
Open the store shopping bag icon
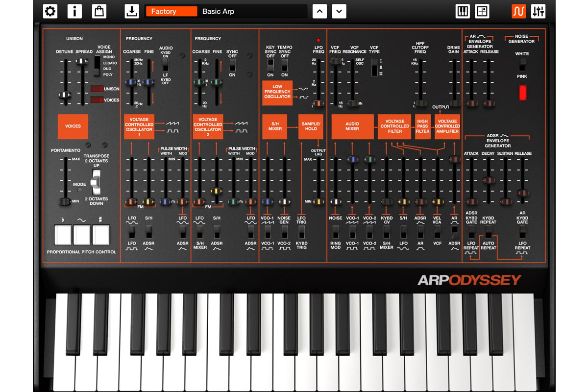tap(99, 11)
